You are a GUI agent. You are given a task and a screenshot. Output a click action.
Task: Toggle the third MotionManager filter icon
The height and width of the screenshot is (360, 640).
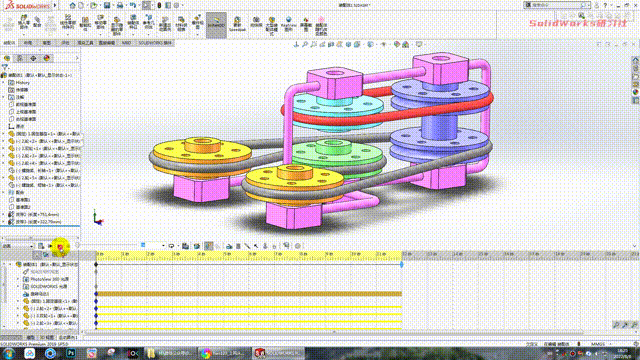coord(55,255)
